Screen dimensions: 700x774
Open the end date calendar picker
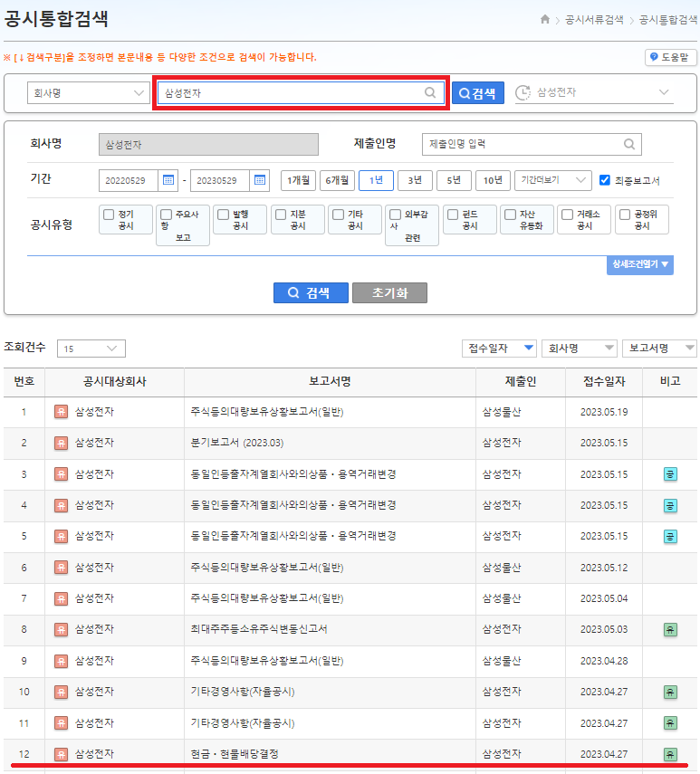coord(260,180)
